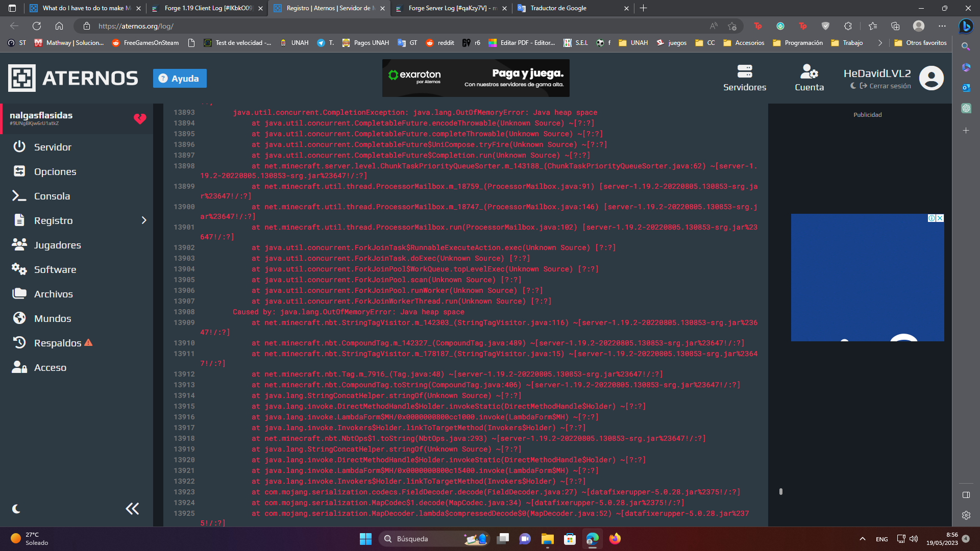Open FreeGamesOnSteam bookmark
The width and height of the screenshot is (980, 551).
[145, 43]
